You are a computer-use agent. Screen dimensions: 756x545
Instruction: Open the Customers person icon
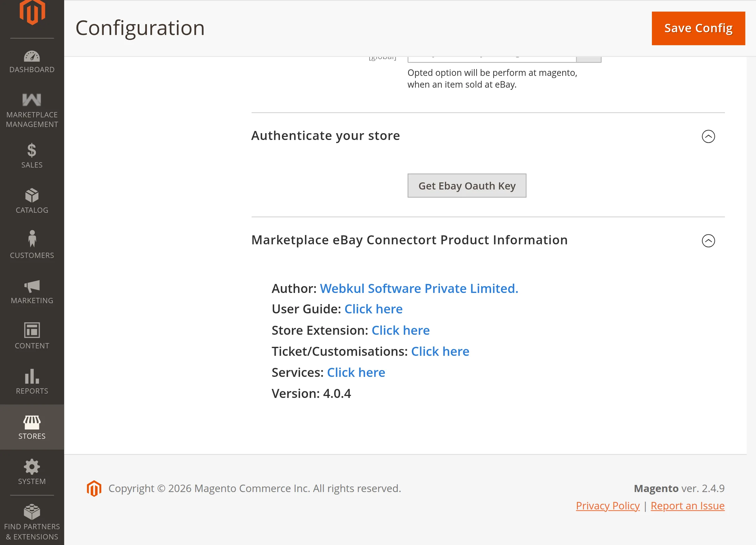[x=32, y=238]
